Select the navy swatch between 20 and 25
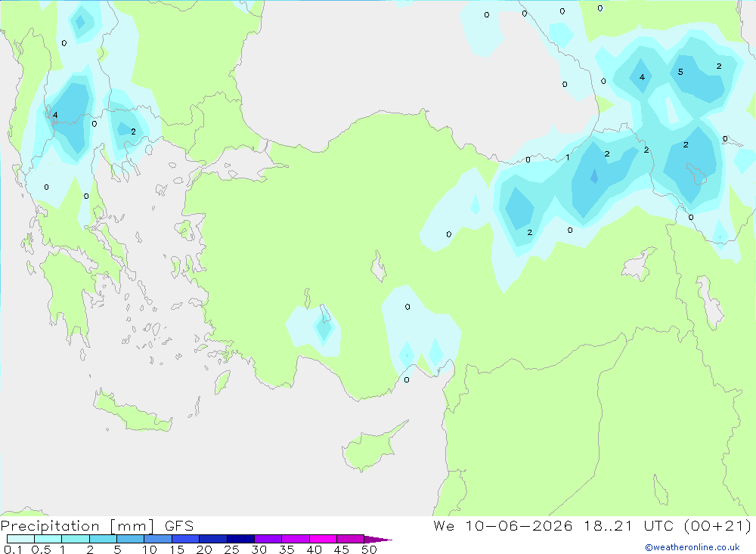The height and width of the screenshot is (554, 756). tap(212, 539)
